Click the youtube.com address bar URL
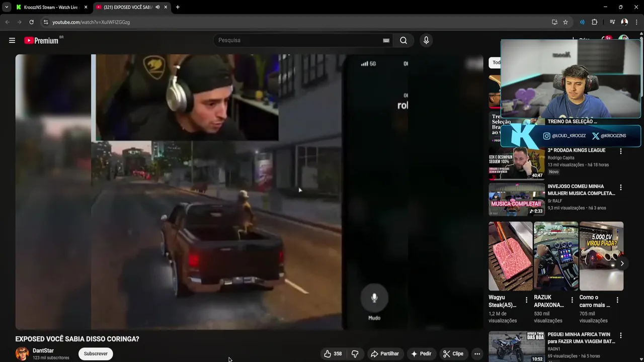644x362 pixels. pyautogui.click(x=91, y=22)
